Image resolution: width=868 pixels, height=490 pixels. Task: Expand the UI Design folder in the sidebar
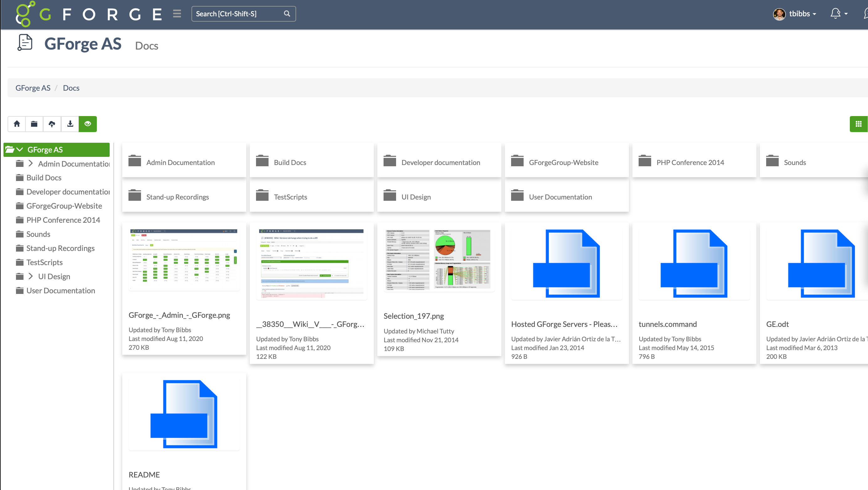pyautogui.click(x=30, y=276)
